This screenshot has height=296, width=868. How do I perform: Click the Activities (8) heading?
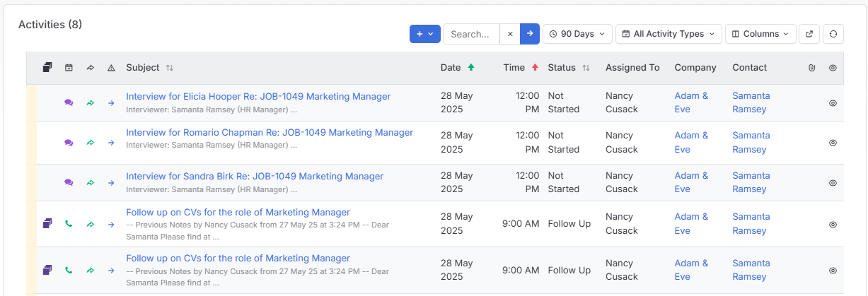[x=50, y=25]
